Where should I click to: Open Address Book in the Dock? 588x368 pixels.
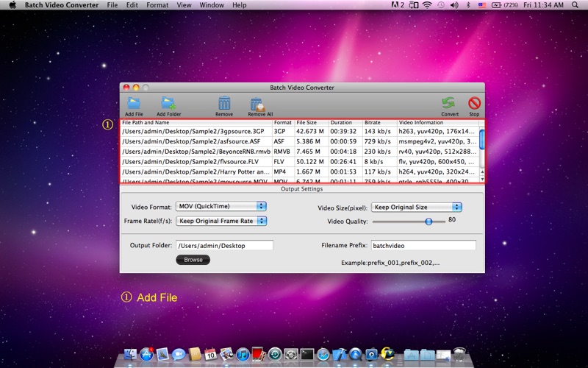coord(195,354)
